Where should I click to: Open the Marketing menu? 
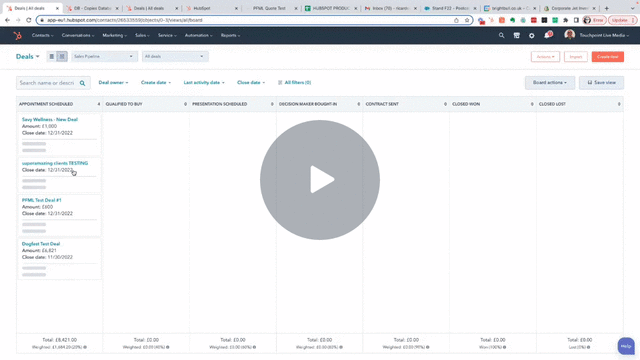pos(114,36)
